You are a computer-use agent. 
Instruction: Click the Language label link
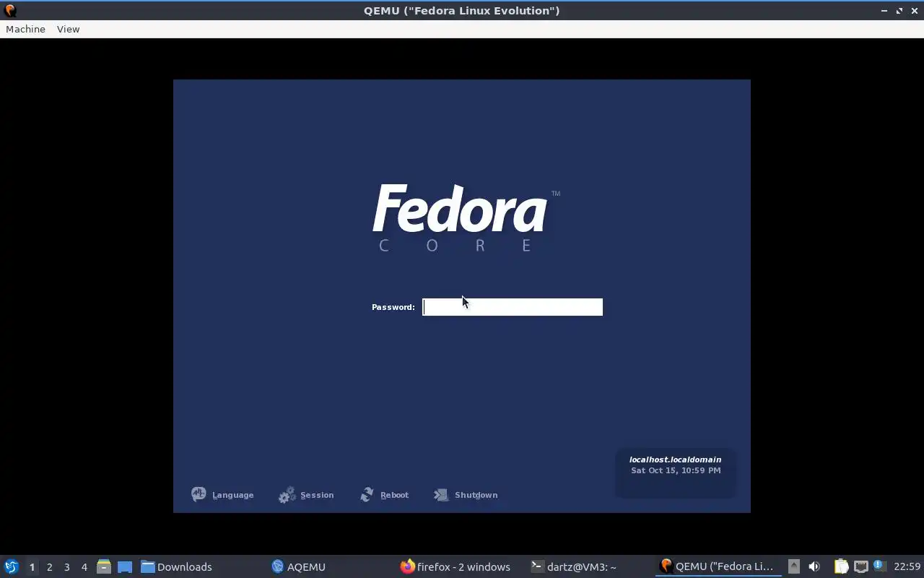[232, 495]
